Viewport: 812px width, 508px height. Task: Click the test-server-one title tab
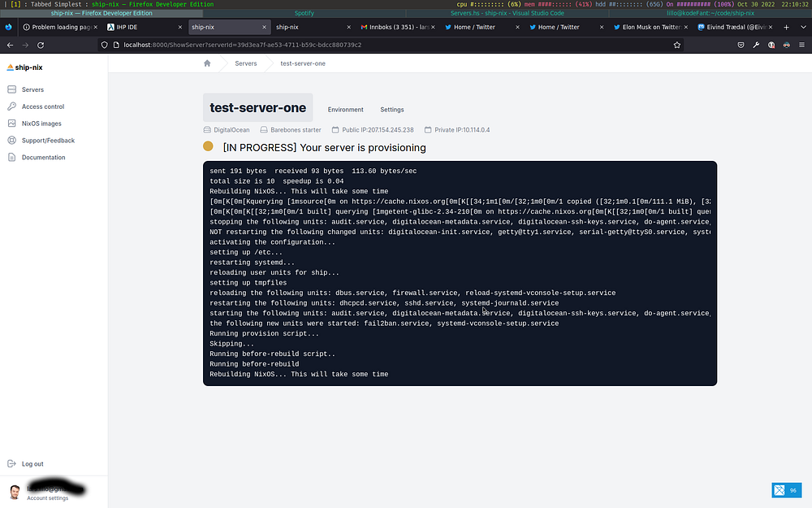tap(258, 108)
